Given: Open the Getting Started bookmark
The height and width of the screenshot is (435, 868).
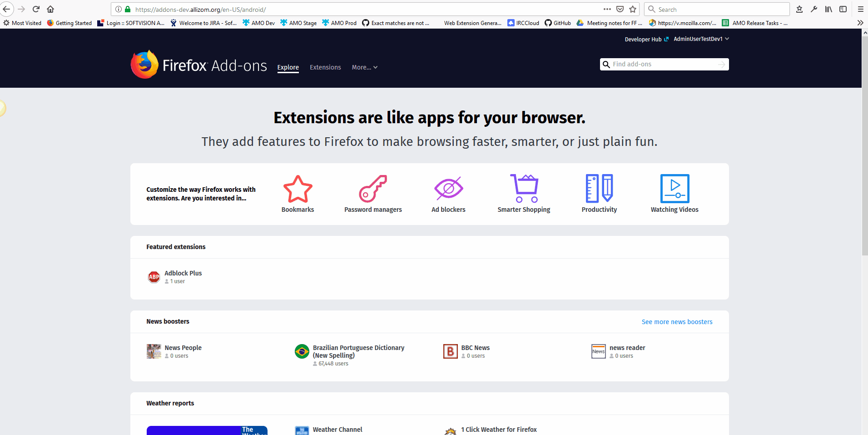Looking at the screenshot, I should coord(69,23).
